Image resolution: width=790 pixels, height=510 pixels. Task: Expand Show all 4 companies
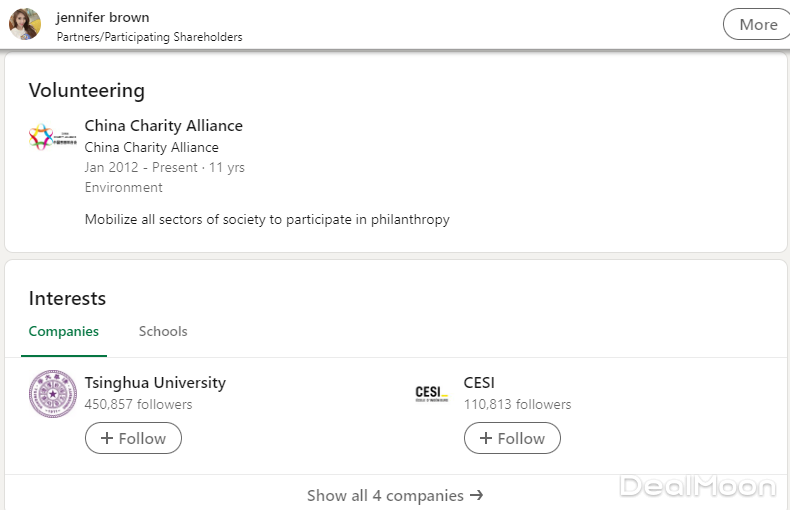395,495
